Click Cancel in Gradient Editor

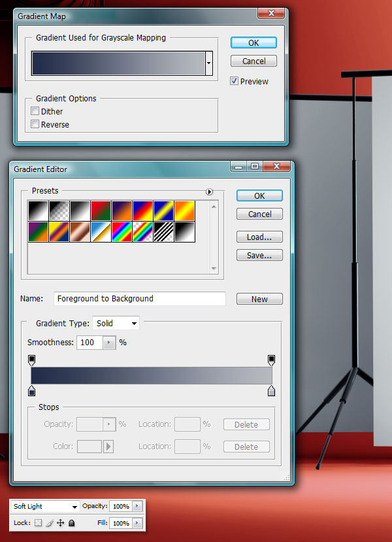259,214
